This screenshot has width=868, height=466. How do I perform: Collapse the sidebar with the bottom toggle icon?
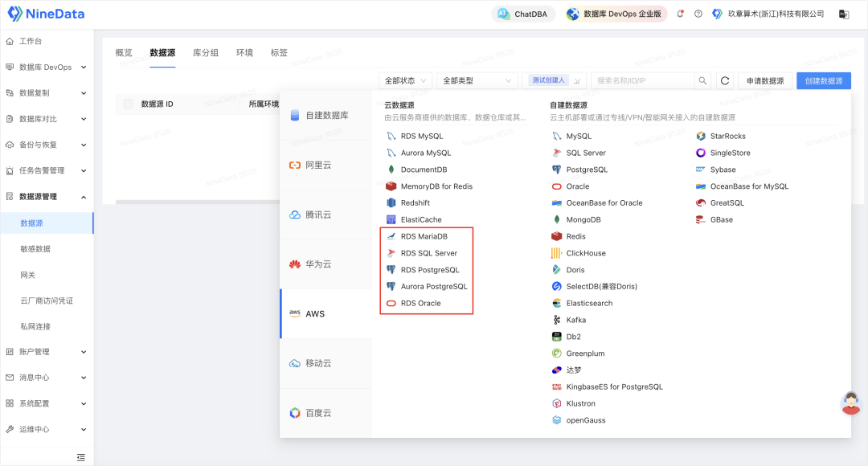pos(81,457)
